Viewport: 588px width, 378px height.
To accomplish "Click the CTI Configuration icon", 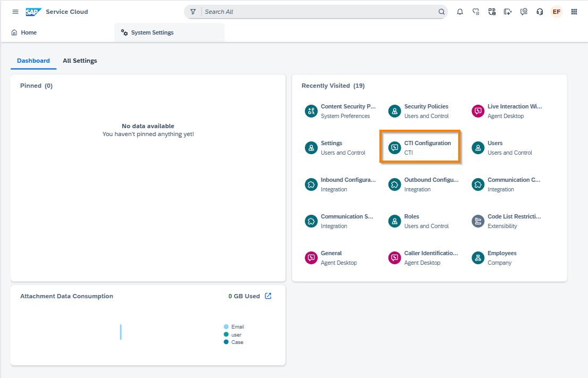I will pos(394,148).
